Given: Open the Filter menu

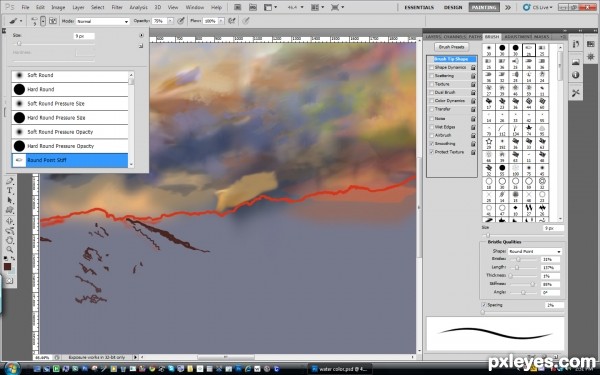Looking at the screenshot, I should click(117, 7).
